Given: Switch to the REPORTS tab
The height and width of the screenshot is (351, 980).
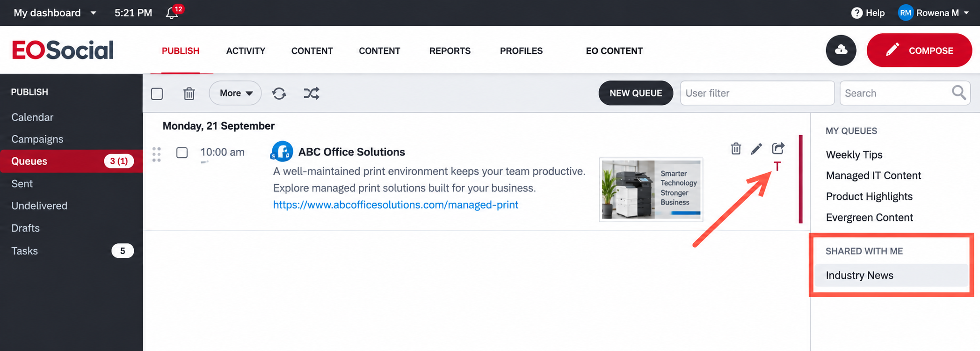Looking at the screenshot, I should (450, 51).
